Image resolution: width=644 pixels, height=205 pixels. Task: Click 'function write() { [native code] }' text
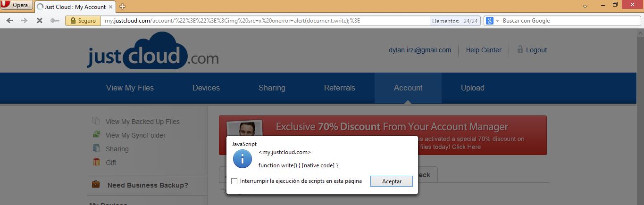(x=298, y=165)
